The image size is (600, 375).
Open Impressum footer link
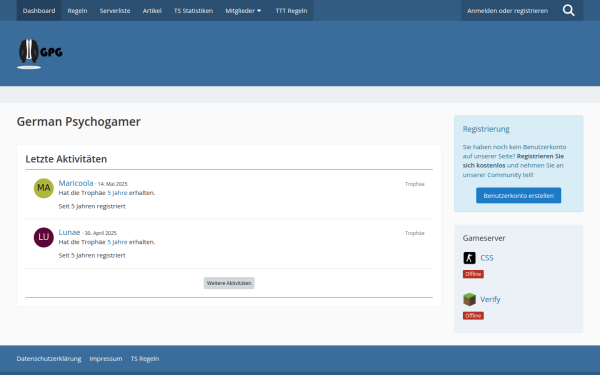pos(106,359)
